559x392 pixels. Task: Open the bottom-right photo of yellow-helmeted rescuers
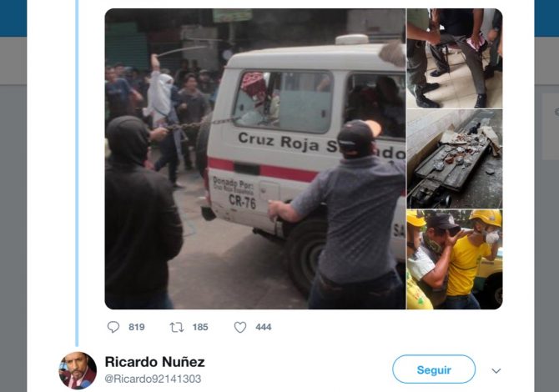(x=455, y=259)
